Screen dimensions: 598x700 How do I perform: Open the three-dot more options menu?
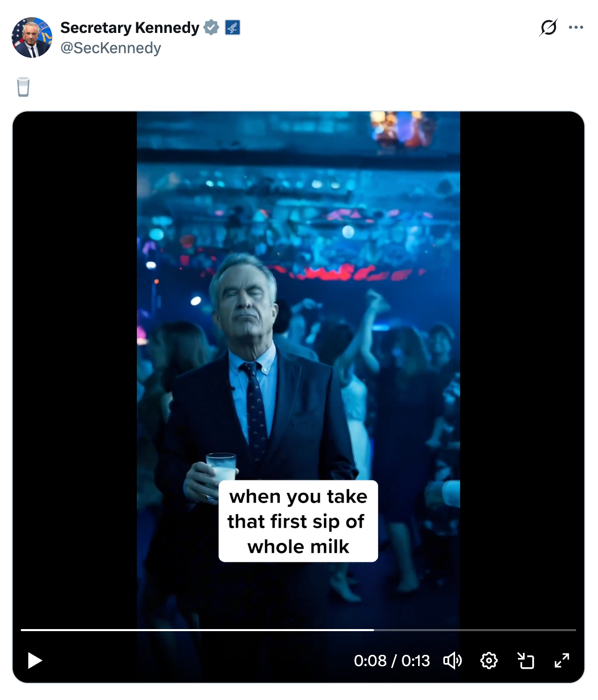(576, 27)
